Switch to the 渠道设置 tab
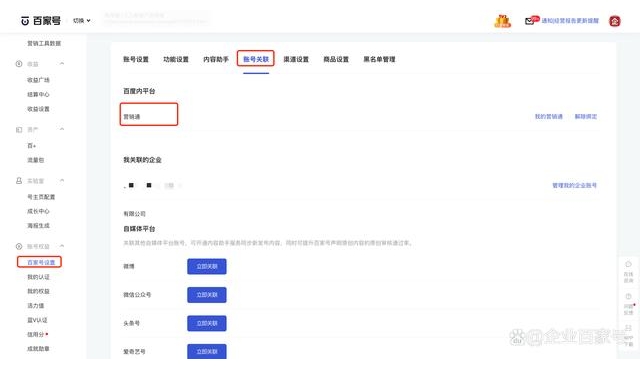 tap(296, 59)
